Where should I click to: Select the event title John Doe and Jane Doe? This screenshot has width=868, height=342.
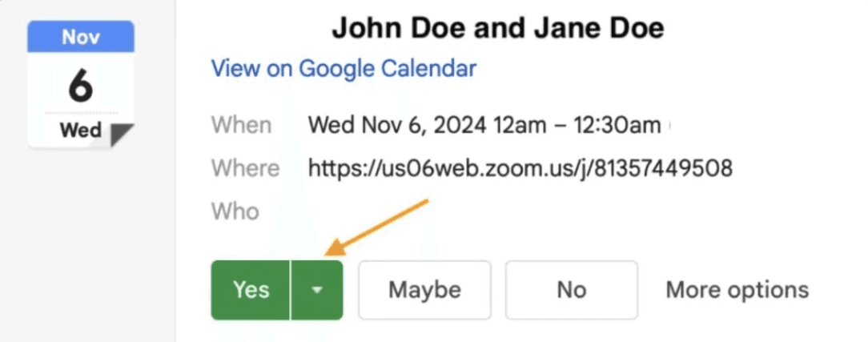click(x=498, y=28)
